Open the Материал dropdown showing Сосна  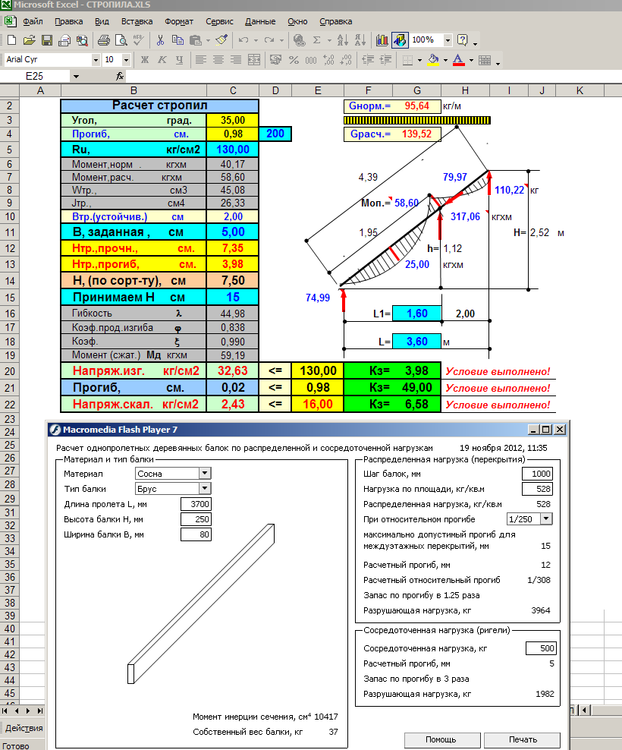[205, 473]
